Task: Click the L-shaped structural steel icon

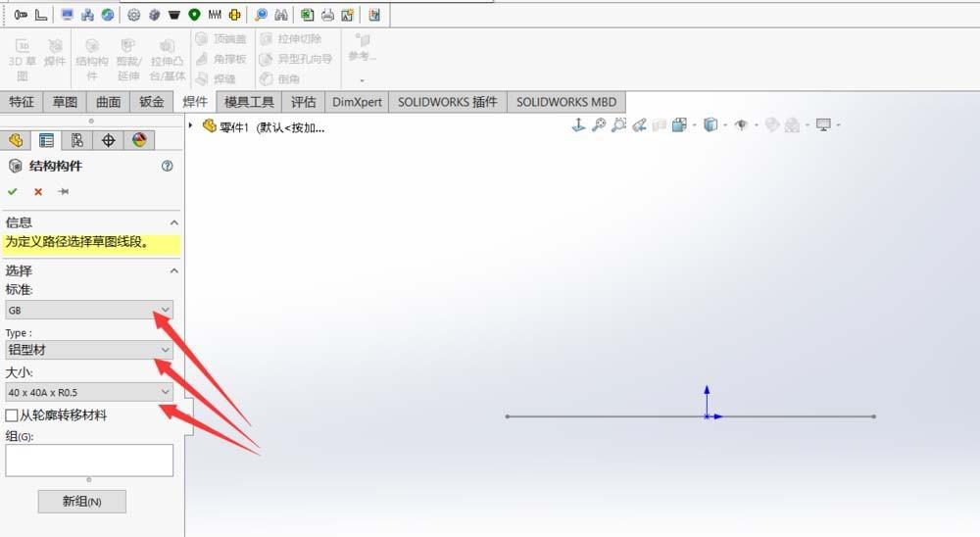Action: click(40, 15)
